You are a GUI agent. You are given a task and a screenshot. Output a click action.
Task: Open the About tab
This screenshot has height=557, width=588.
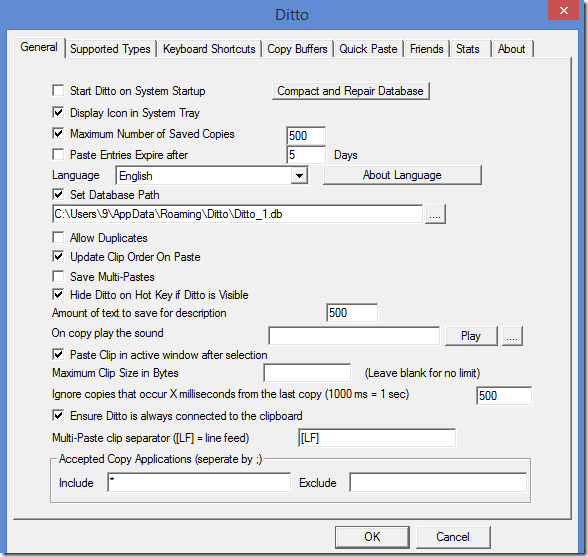[x=512, y=49]
